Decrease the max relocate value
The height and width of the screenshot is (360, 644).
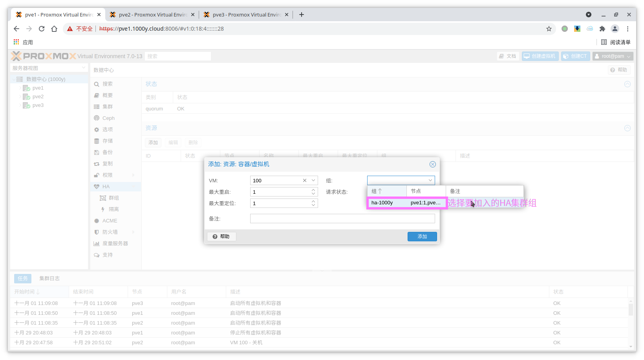(x=313, y=205)
